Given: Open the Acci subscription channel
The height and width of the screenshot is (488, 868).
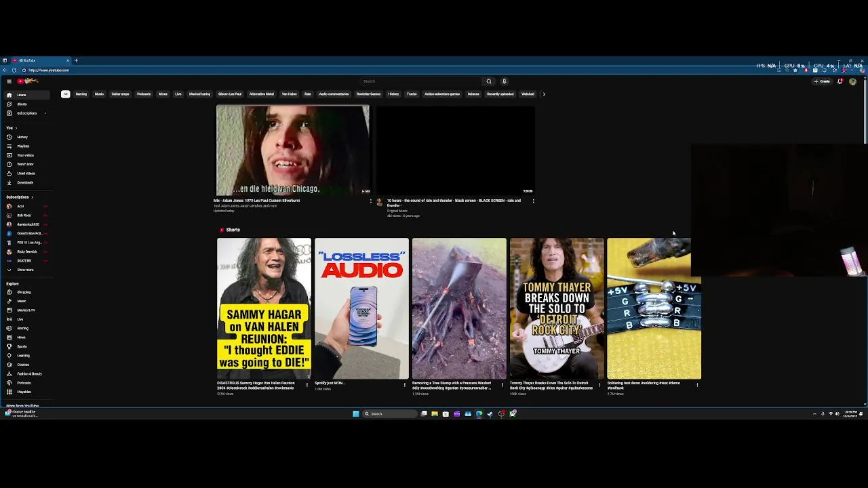Looking at the screenshot, I should point(27,206).
